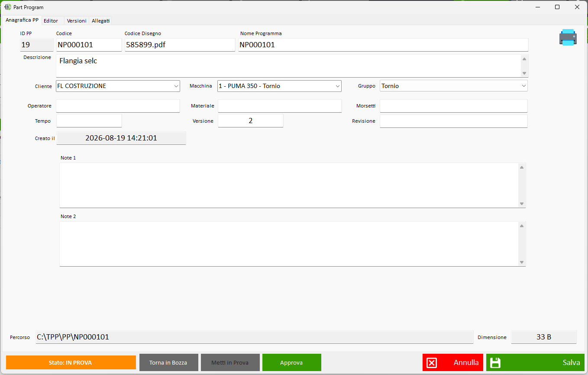Maximize the Part Program window

(557, 7)
